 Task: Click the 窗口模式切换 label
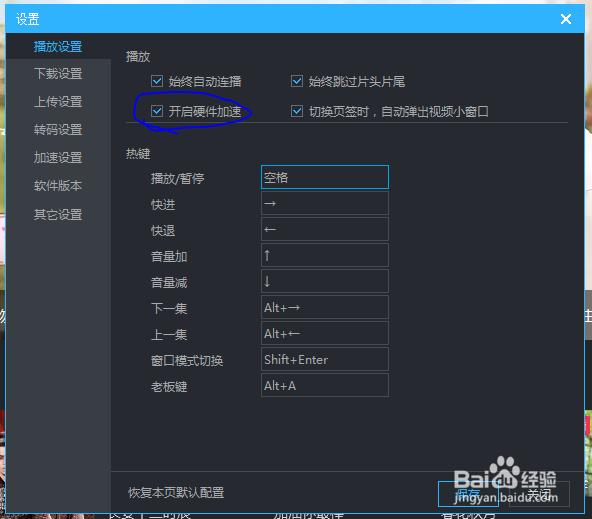coord(187,360)
